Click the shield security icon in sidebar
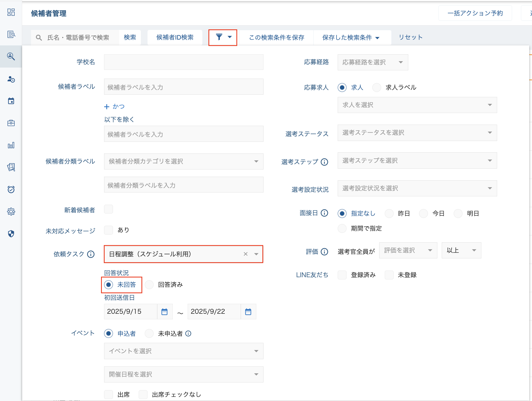Image resolution: width=532 pixels, height=401 pixels. [x=11, y=234]
